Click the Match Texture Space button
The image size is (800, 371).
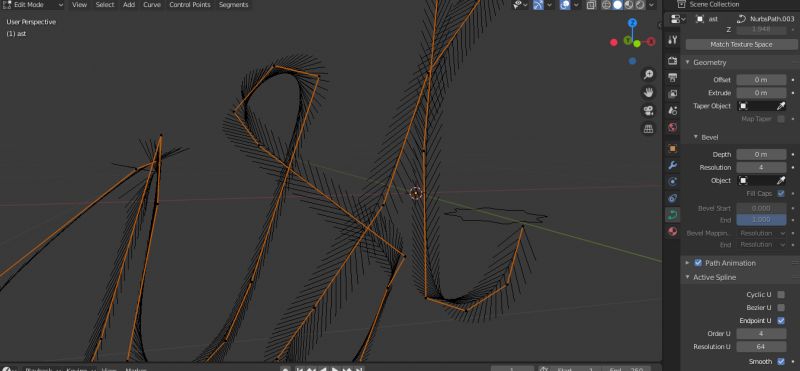[741, 44]
